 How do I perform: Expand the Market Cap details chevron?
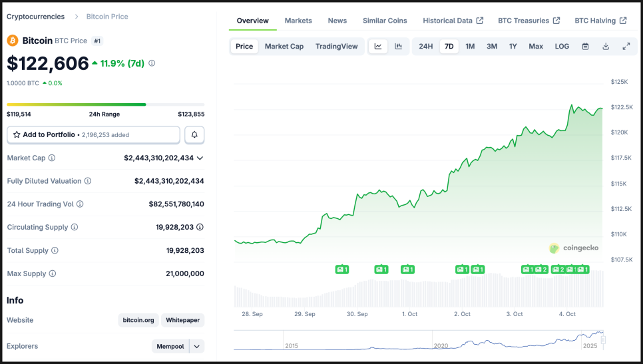(x=200, y=158)
